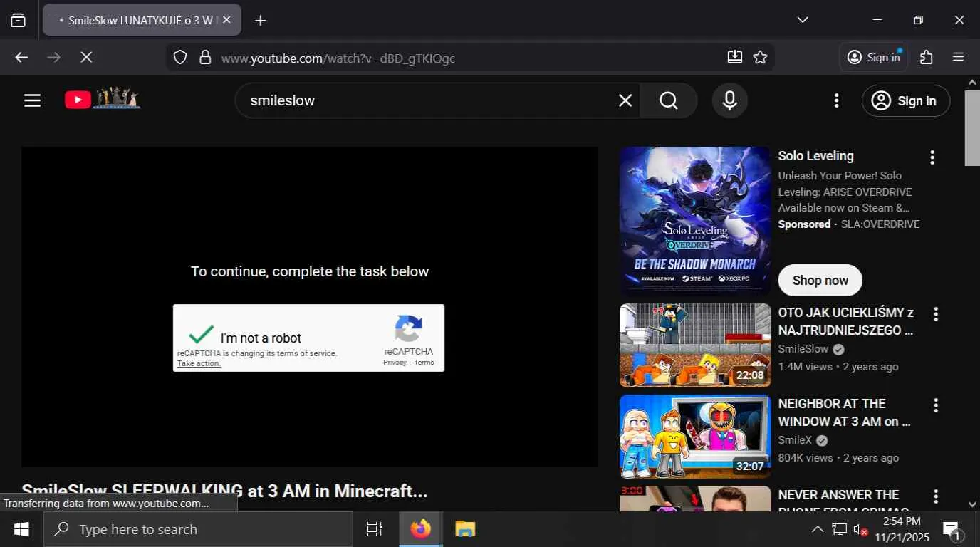
Task: Open File Explorer from the taskbar
Action: pyautogui.click(x=465, y=529)
